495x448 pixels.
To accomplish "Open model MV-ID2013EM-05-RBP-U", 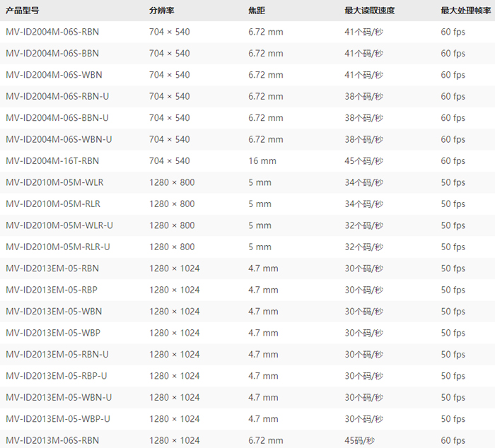I will click(x=57, y=377).
